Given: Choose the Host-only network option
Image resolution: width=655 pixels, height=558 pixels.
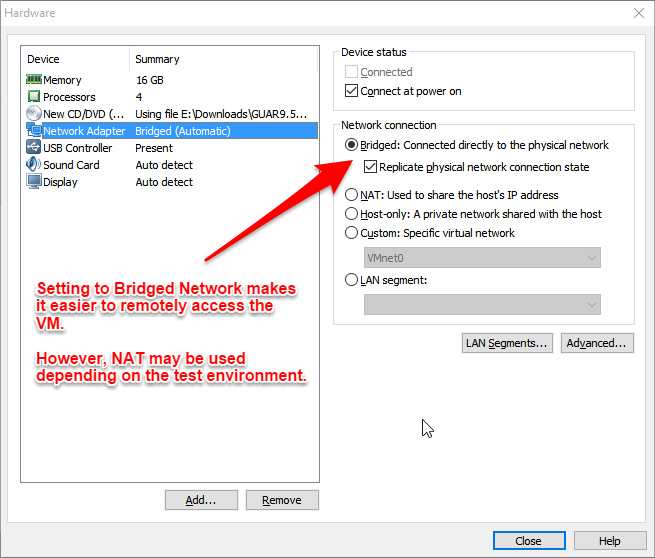Looking at the screenshot, I should [x=351, y=214].
